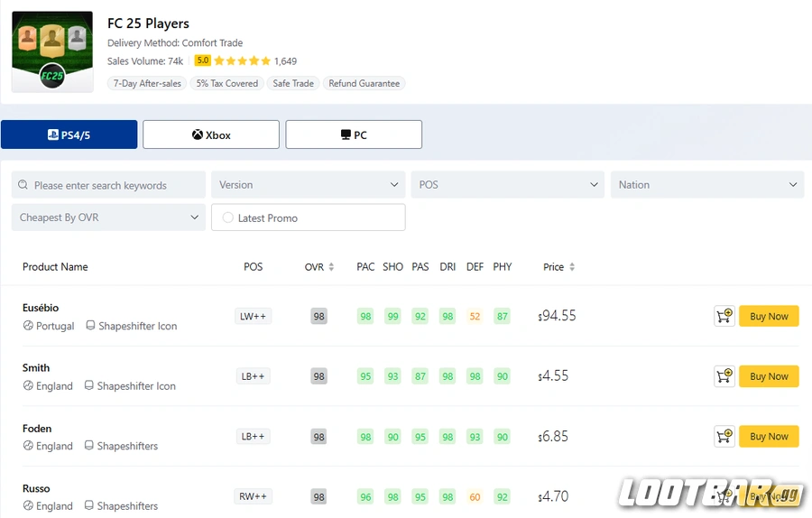Screen dimensions: 812x518
Task: Select the PC platform tab
Action: click(x=354, y=135)
